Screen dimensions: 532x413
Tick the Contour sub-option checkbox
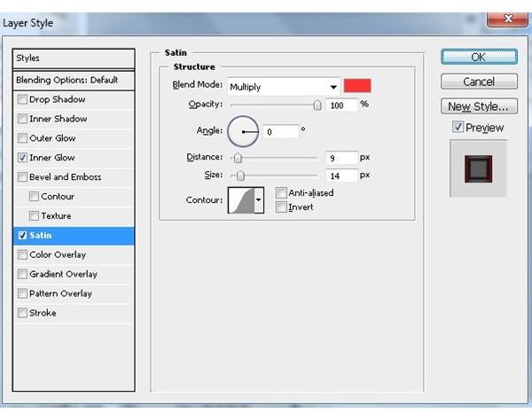34,197
